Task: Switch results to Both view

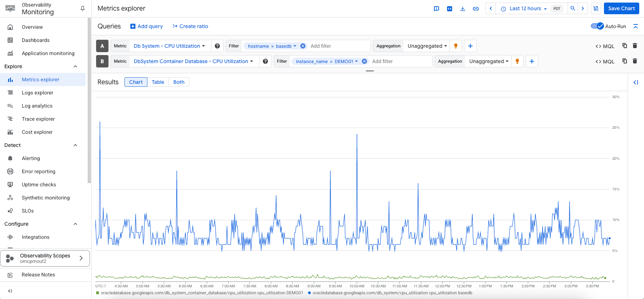Action: [x=179, y=82]
